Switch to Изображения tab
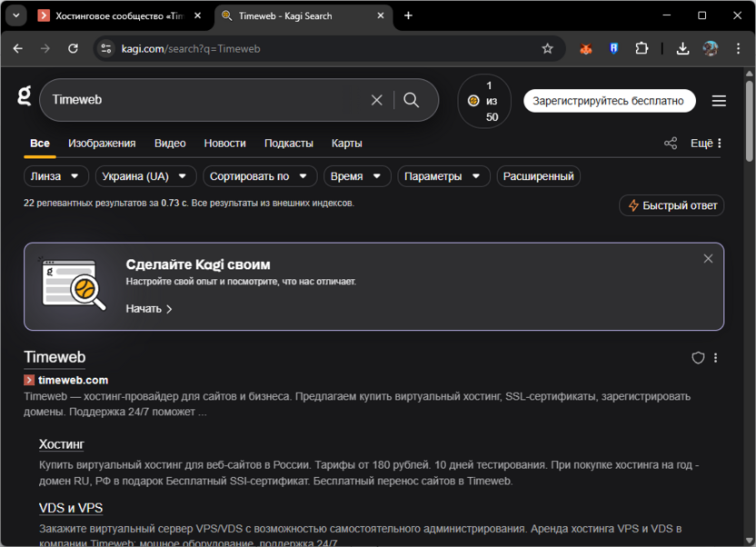The image size is (756, 547). pyautogui.click(x=102, y=144)
